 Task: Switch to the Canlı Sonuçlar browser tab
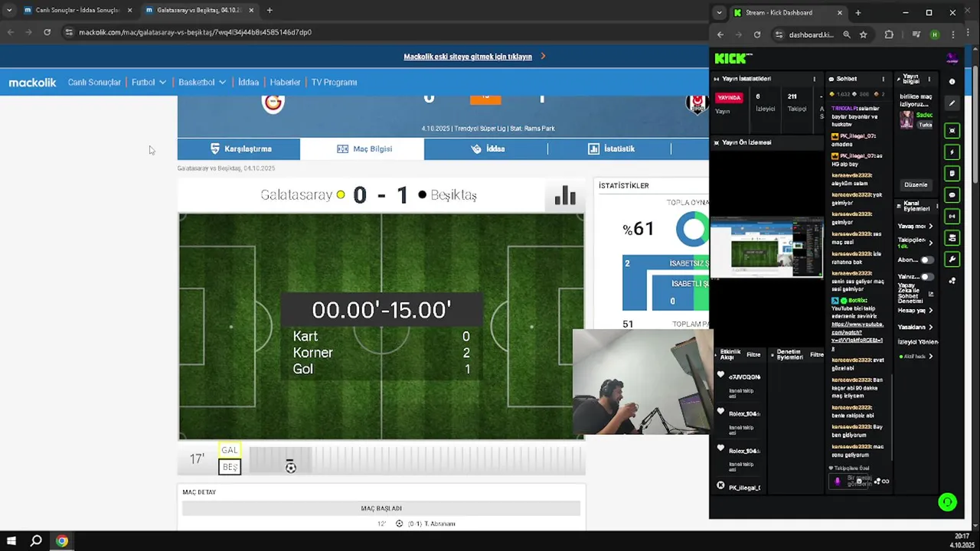point(77,11)
